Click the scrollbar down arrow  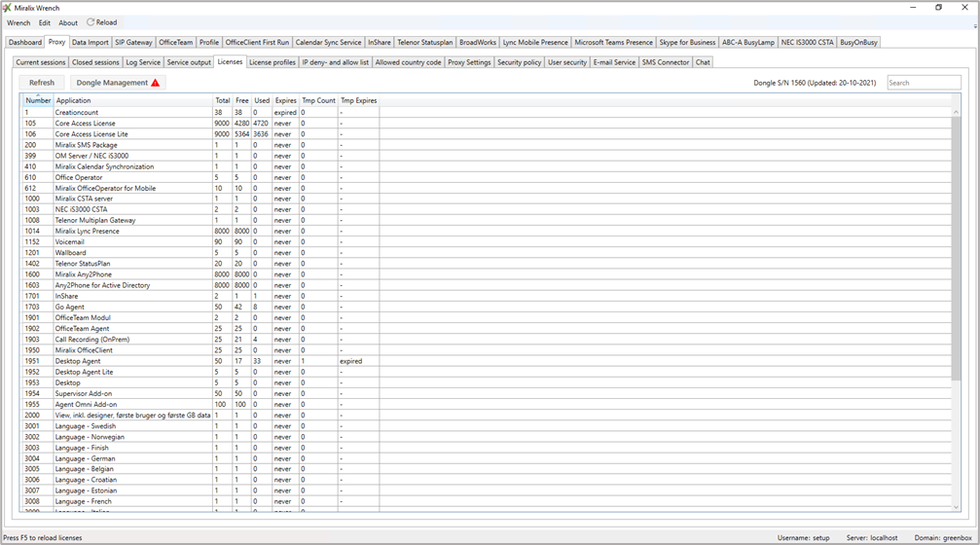pyautogui.click(x=956, y=507)
